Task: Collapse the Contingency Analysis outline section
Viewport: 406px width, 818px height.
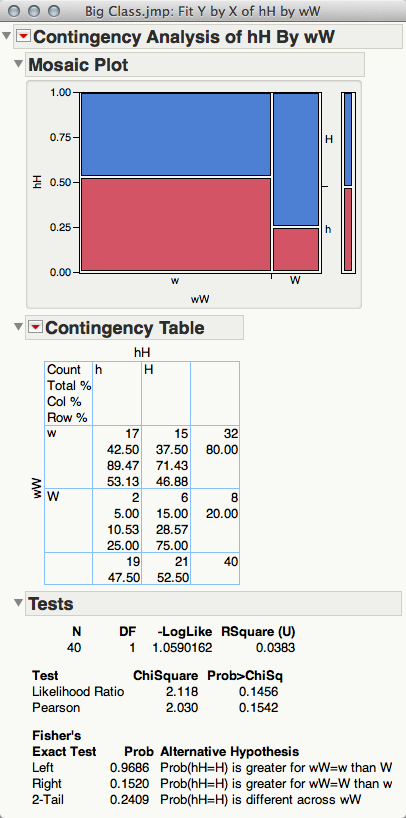Action: pyautogui.click(x=7, y=36)
